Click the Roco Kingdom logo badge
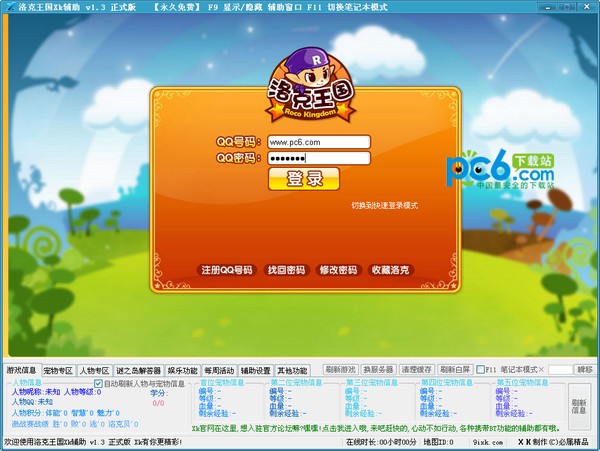Screen dimensions: 600x451 pyautogui.click(x=310, y=85)
